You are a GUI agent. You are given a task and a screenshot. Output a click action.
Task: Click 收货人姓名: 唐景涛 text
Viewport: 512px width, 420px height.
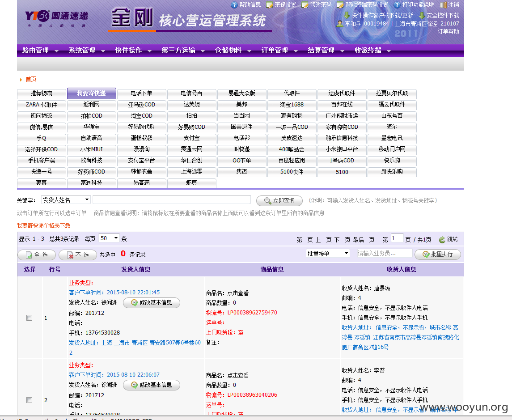(366, 288)
